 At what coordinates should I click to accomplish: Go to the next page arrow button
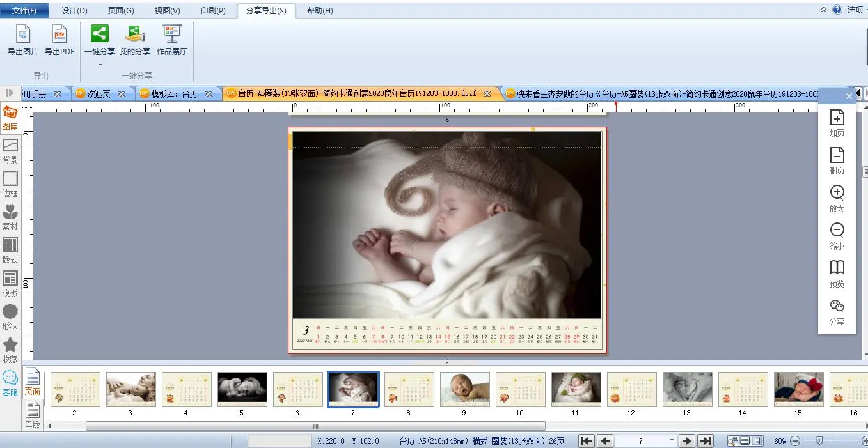click(686, 441)
